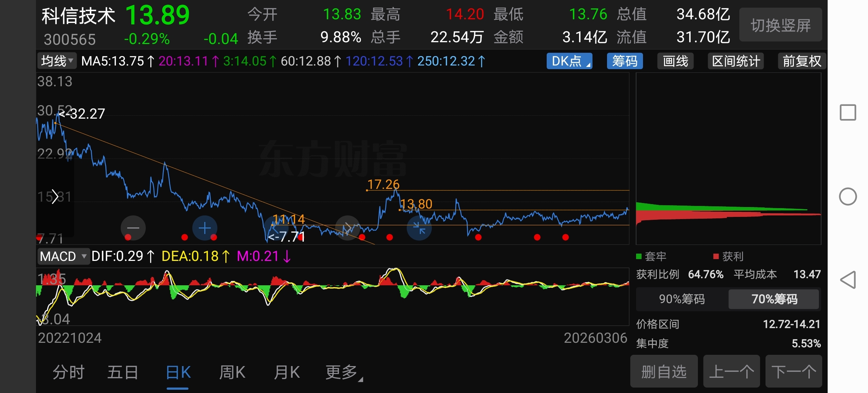Toggle the 筹码 chip distribution panel
The width and height of the screenshot is (868, 393).
[x=624, y=61]
